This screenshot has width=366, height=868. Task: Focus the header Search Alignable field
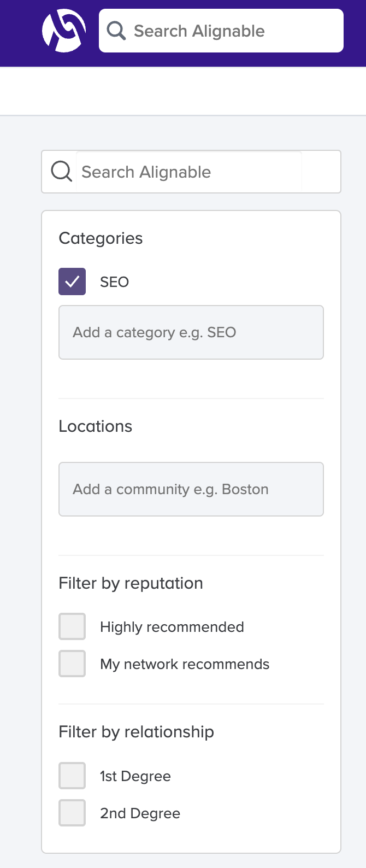click(x=221, y=31)
